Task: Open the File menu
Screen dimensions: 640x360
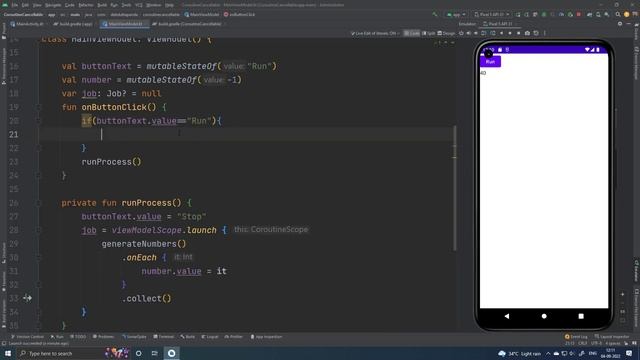Action: pos(15,5)
